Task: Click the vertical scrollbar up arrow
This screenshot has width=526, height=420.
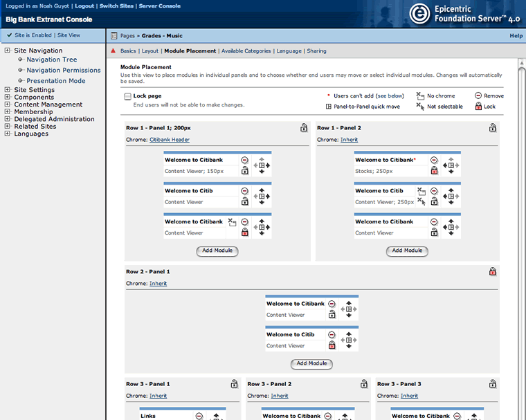Action: [522, 63]
